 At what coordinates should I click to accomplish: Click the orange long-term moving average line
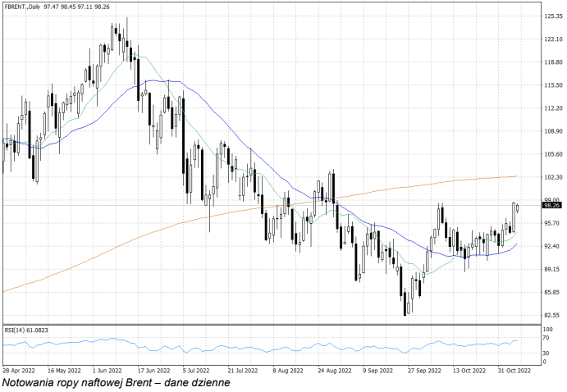(x=164, y=230)
